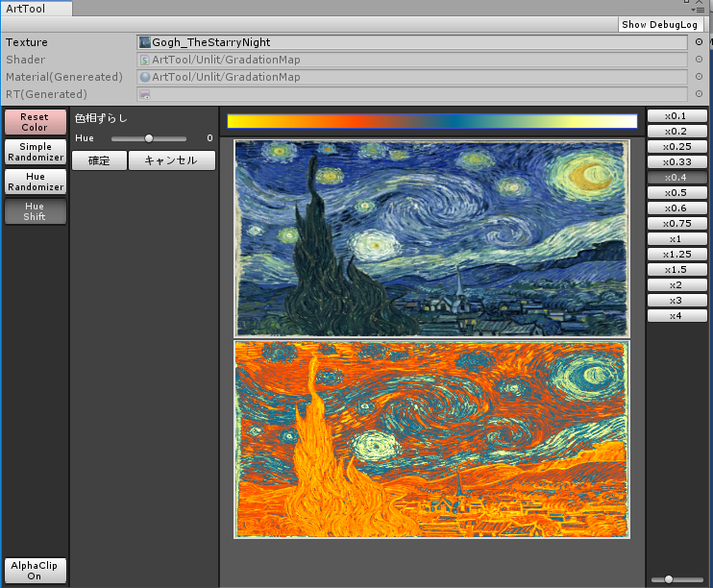
Task: Set preview scale to x0.5
Action: click(676, 193)
